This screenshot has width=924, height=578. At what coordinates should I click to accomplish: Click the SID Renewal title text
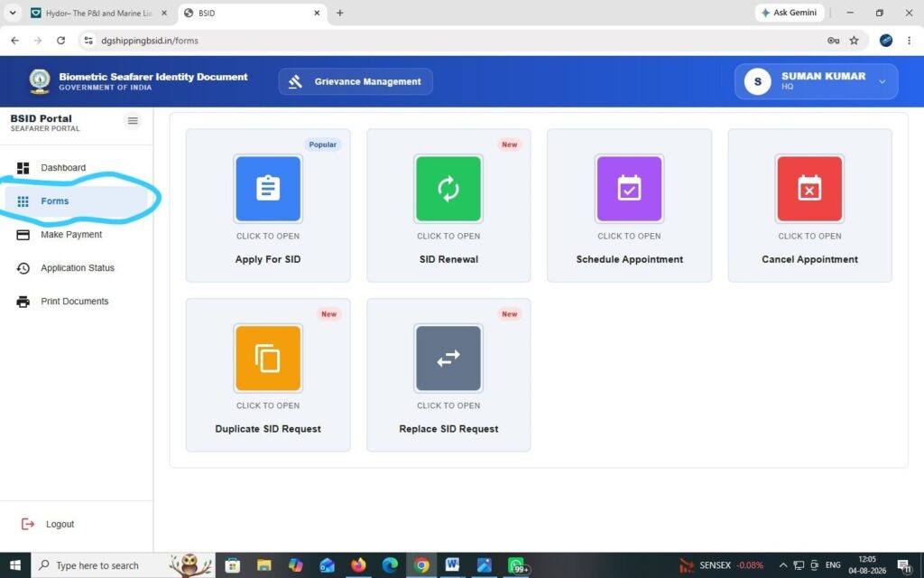pos(448,259)
